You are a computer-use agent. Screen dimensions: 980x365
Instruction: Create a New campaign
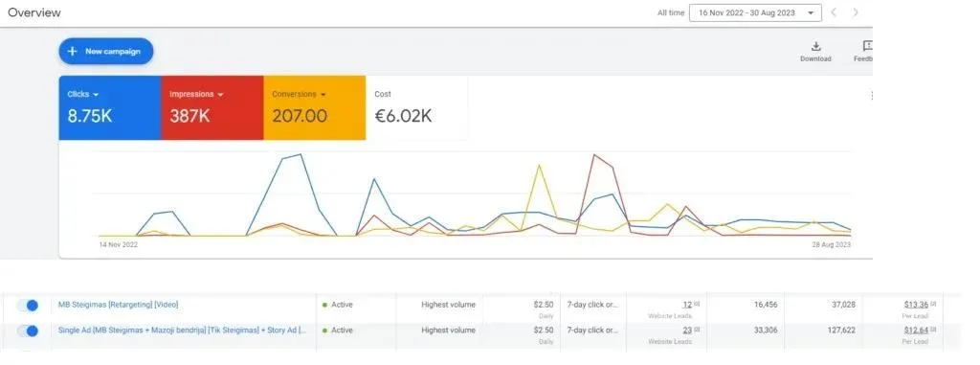tap(106, 52)
